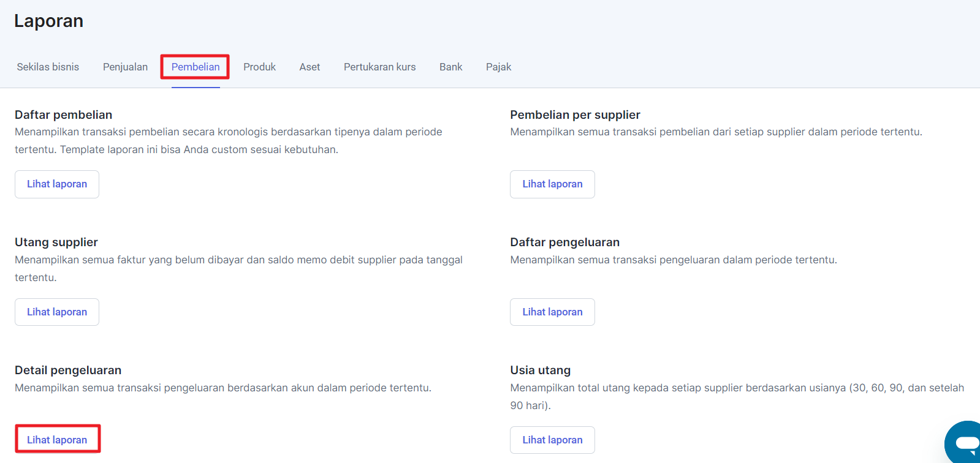The image size is (980, 463).
Task: Click the Utang supplier section title
Action: click(56, 242)
